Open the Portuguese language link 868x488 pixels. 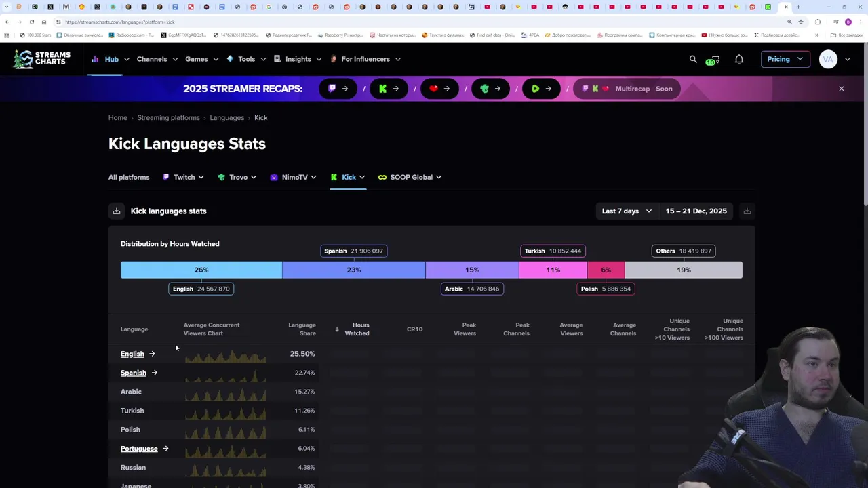coord(139,449)
